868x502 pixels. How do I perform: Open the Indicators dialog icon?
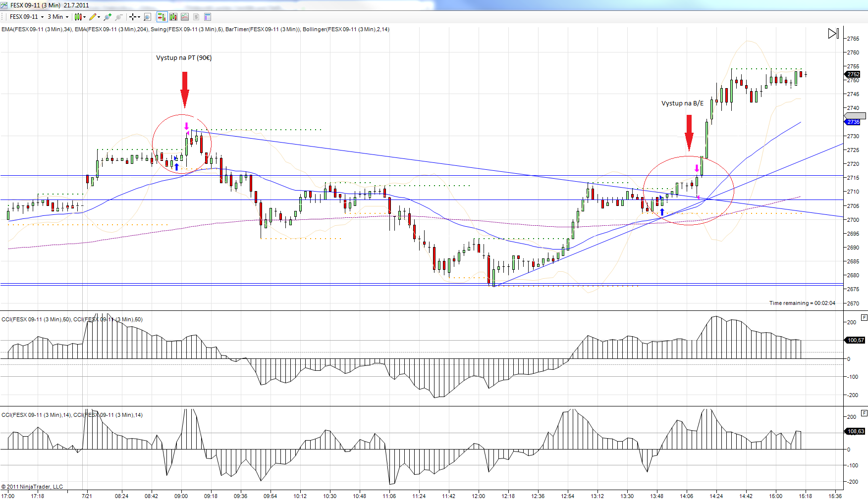click(x=185, y=17)
